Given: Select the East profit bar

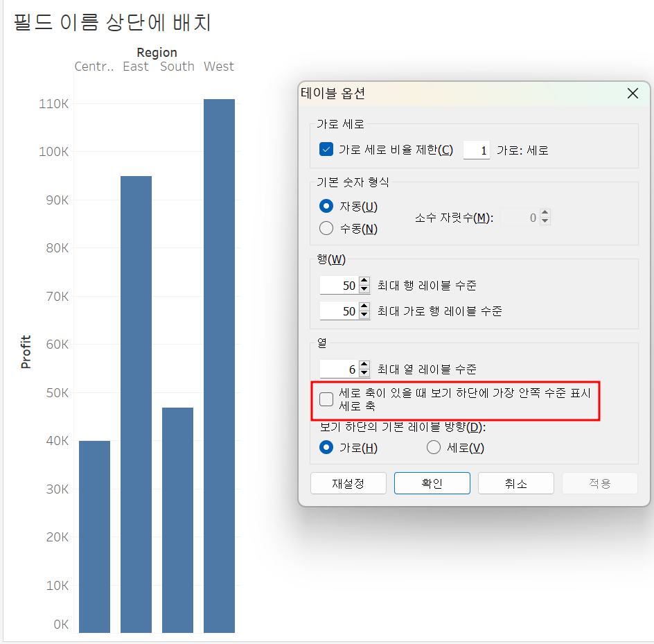Looking at the screenshot, I should tap(136, 404).
